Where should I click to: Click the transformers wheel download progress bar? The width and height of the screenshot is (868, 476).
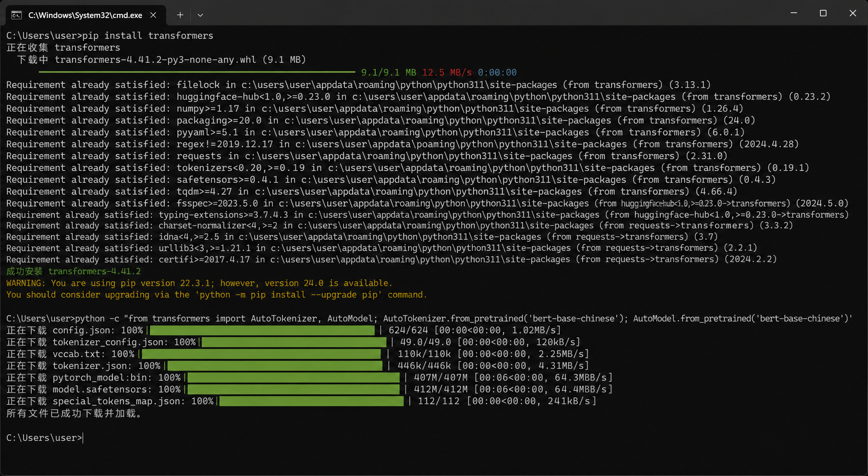click(197, 72)
